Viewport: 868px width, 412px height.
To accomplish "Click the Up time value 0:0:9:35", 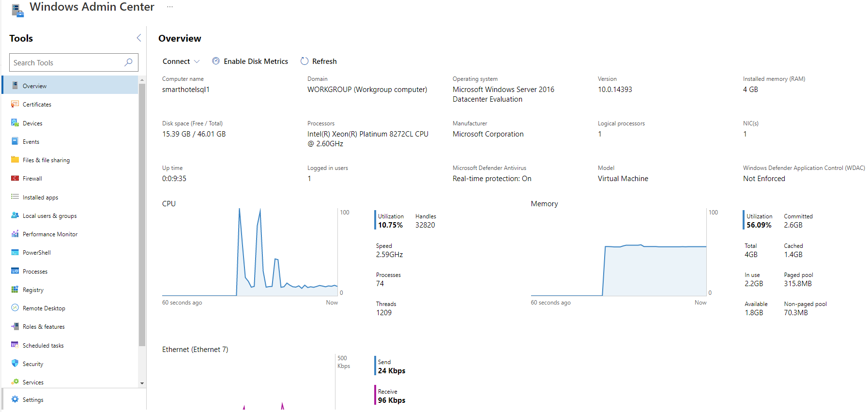I will click(x=174, y=179).
